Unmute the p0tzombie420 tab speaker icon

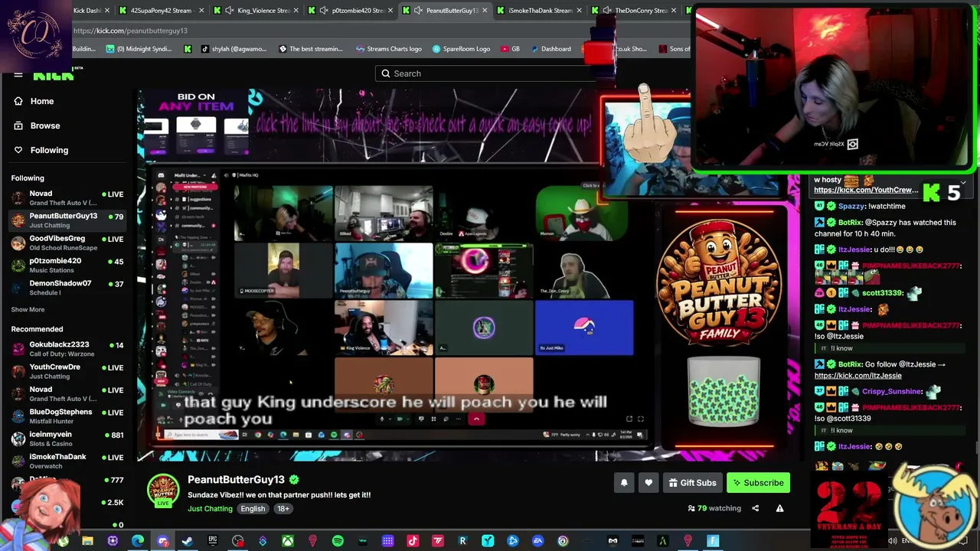[324, 11]
